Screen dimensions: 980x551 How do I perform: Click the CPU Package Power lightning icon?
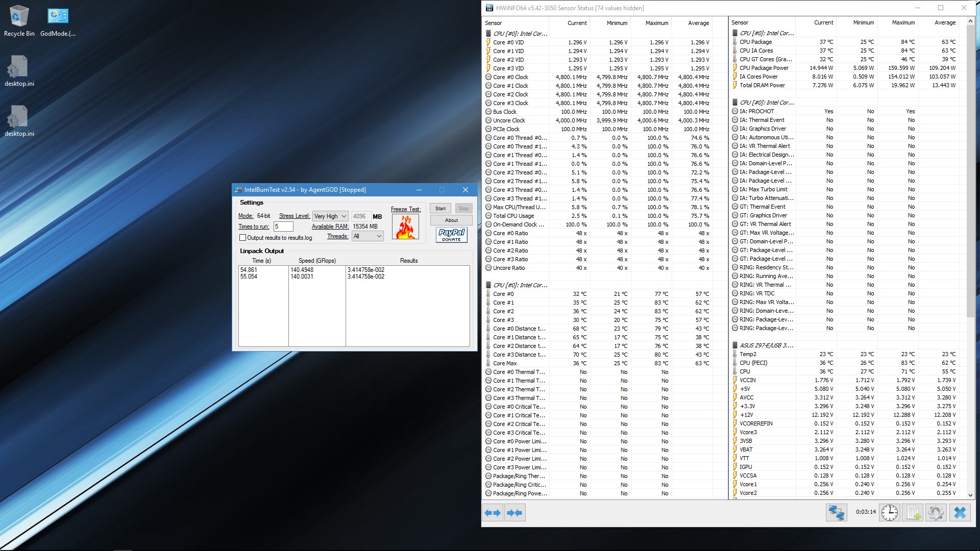pos(735,68)
